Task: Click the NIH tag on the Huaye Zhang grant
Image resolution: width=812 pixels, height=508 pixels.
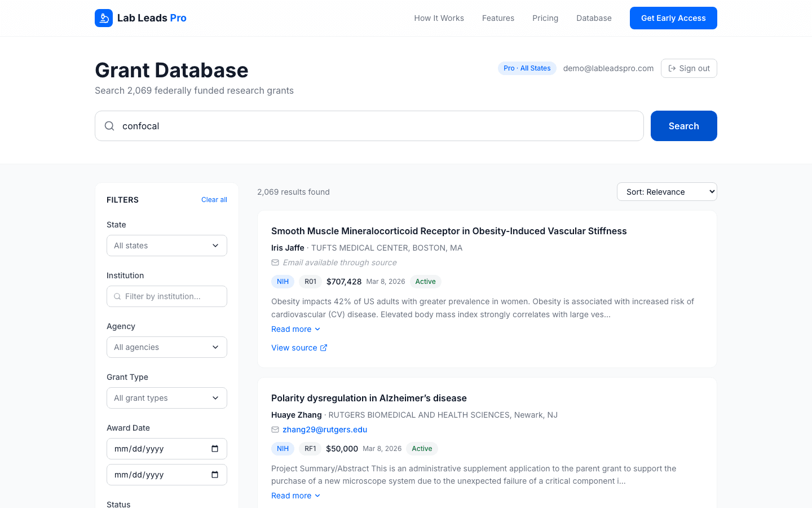Action: [283, 449]
